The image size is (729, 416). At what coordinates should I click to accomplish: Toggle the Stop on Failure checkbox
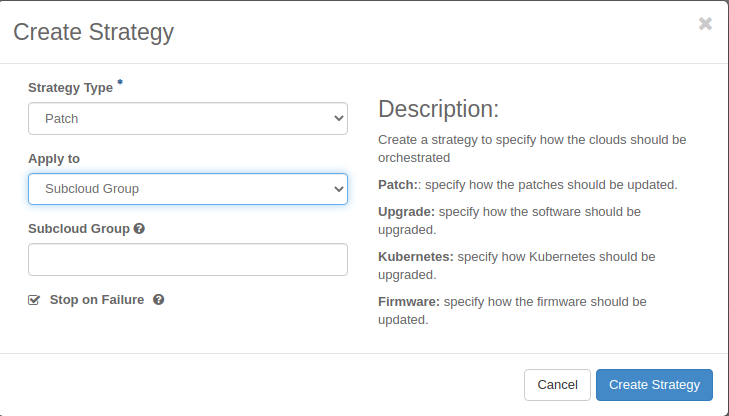tap(34, 300)
